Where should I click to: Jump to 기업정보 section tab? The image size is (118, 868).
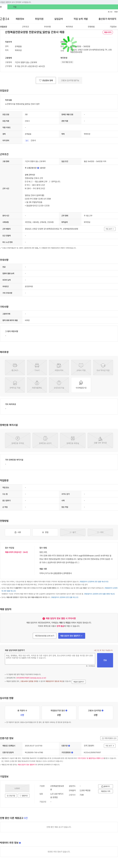point(113,27)
